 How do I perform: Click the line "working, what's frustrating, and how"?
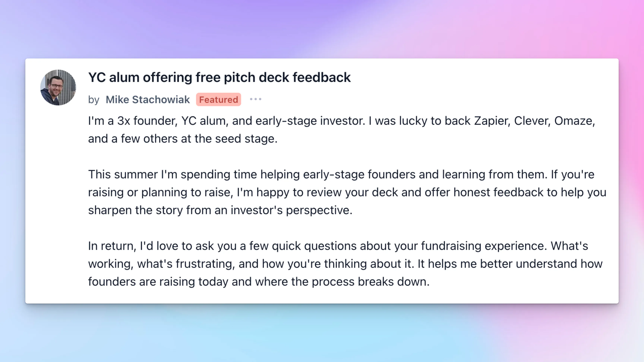coord(345,264)
